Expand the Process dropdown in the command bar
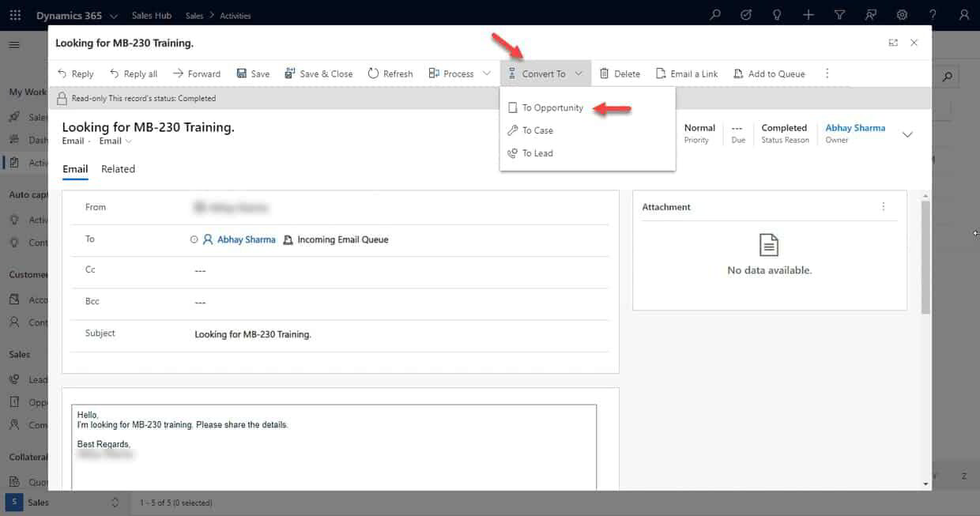Screen dimensions: 980x516 click(485, 73)
